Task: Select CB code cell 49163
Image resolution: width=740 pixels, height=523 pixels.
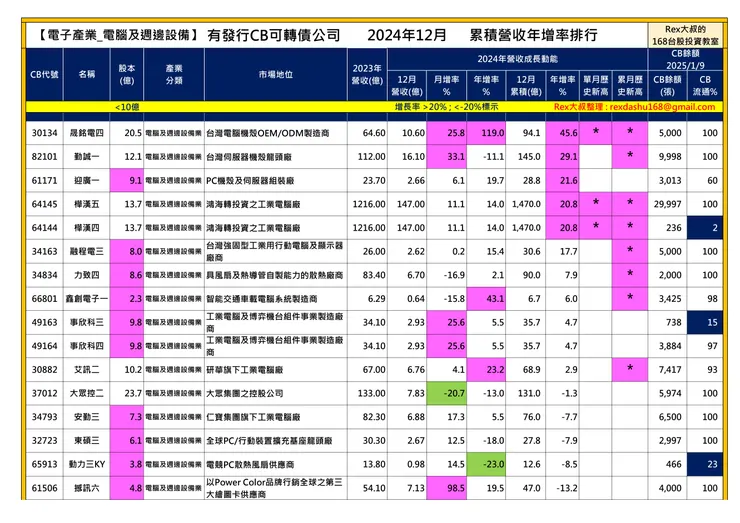Action: 44,322
